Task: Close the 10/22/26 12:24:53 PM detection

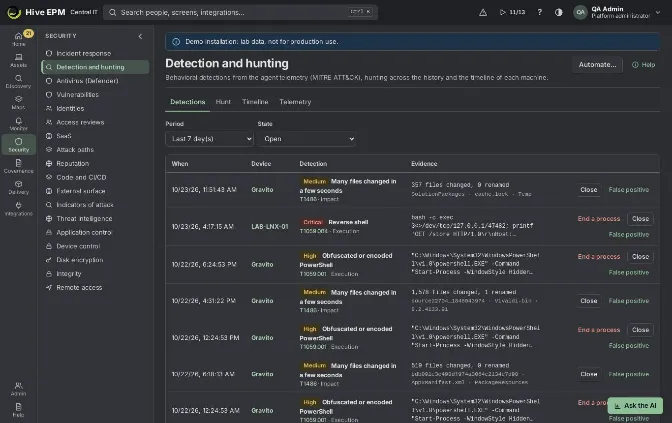Action: click(x=640, y=330)
